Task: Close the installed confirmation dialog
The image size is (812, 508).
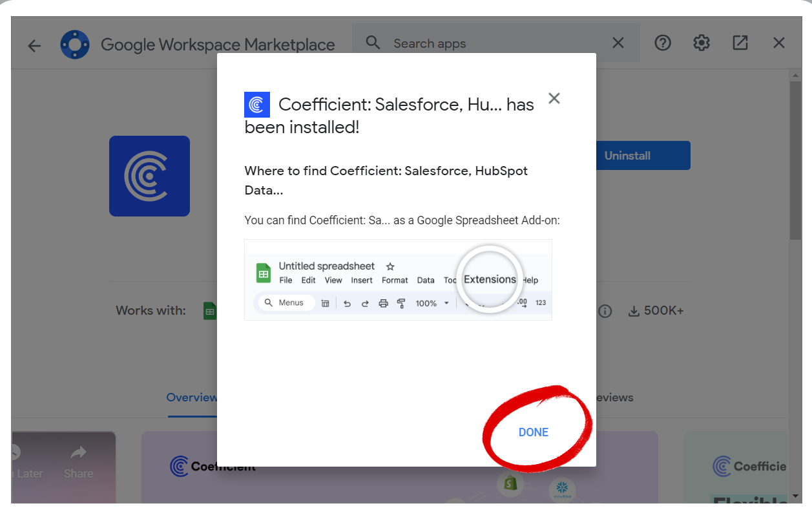Action: 554,98
